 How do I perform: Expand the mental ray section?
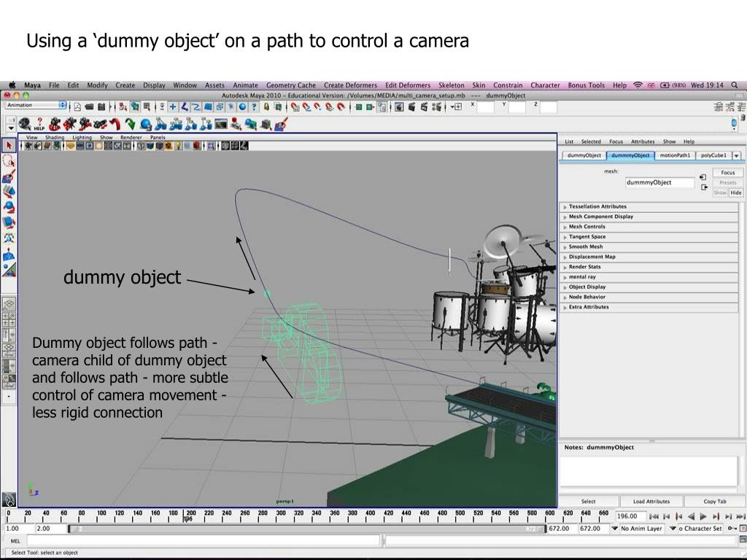click(649, 276)
